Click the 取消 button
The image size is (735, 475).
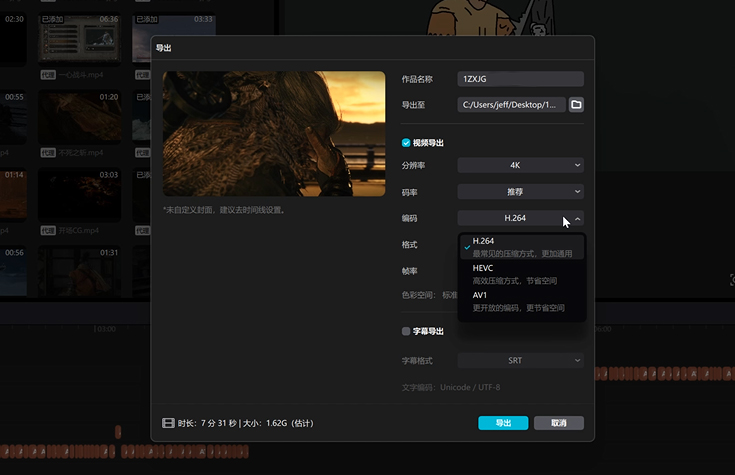(558, 423)
